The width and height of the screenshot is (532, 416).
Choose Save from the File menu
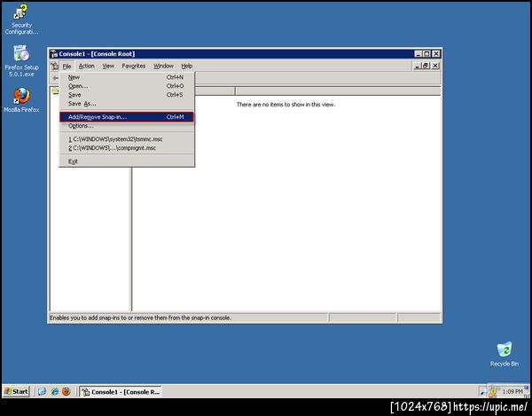point(127,95)
